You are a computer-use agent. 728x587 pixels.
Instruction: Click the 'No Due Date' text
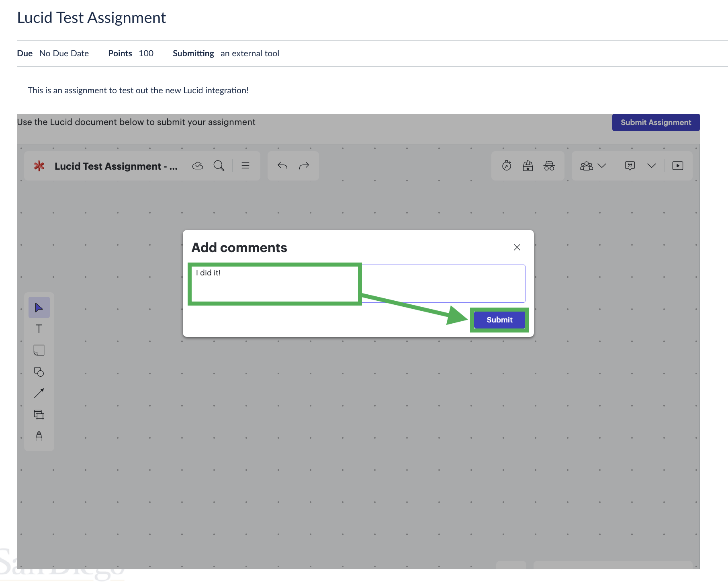[x=64, y=53]
